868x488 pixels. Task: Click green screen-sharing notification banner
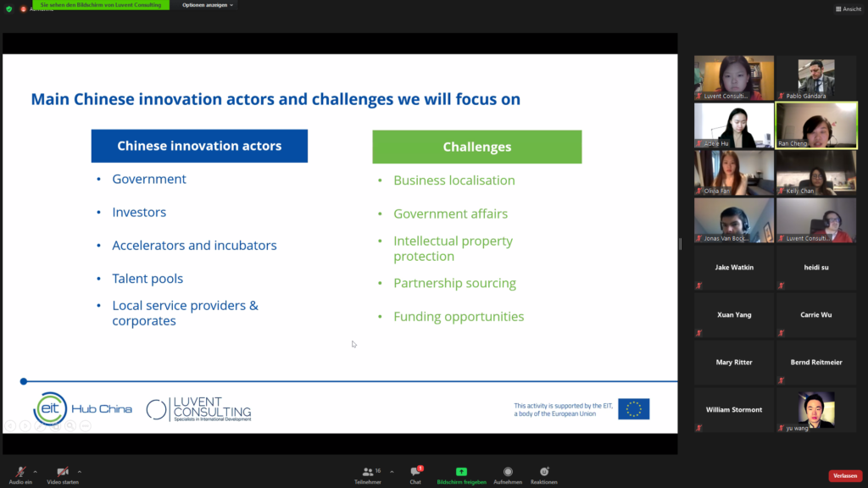coord(101,5)
